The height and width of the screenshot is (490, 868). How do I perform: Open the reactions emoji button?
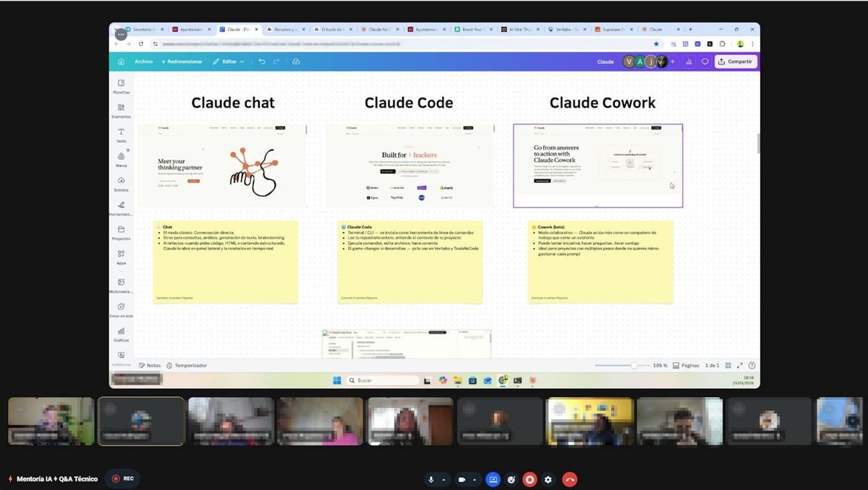511,479
